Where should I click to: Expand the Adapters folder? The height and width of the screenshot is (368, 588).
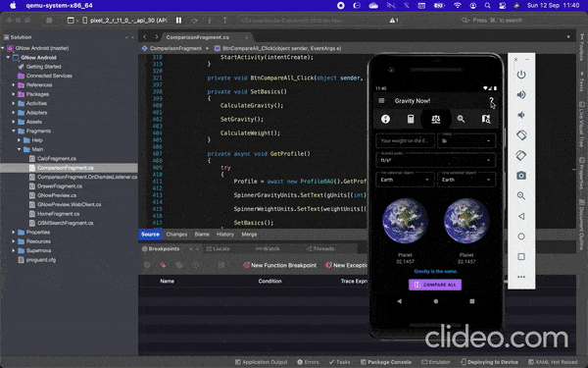click(14, 113)
